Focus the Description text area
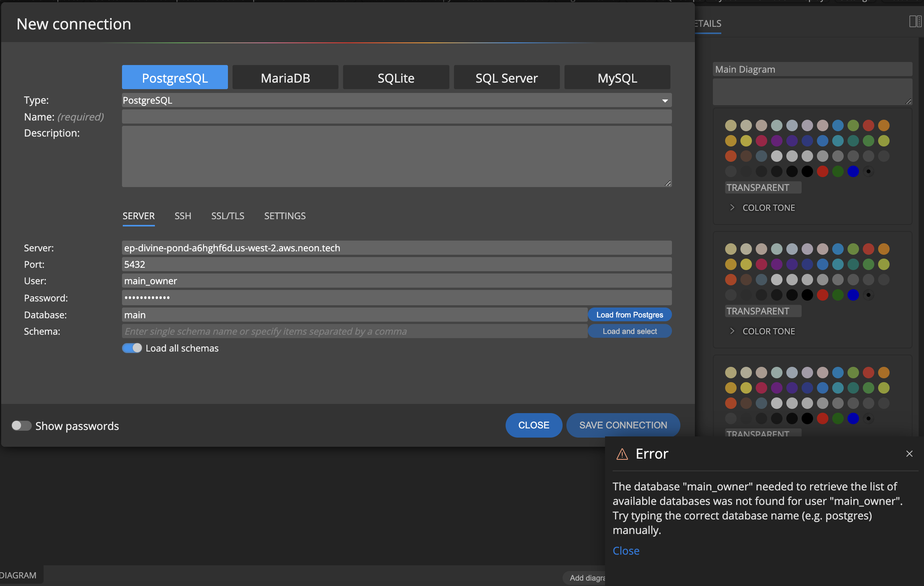Viewport: 924px width, 586px height. (x=396, y=156)
